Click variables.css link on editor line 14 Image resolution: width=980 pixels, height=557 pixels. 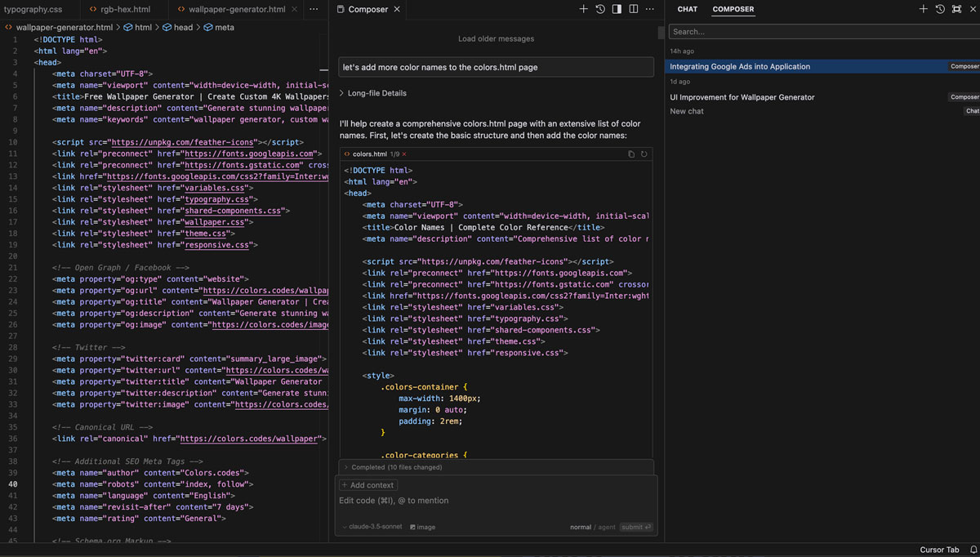(x=216, y=188)
